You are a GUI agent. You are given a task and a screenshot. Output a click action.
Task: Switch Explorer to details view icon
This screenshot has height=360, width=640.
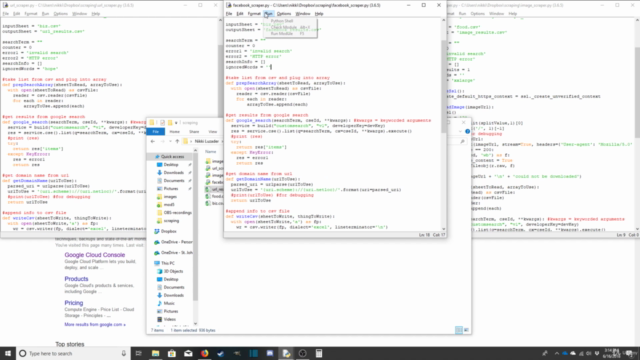tap(459, 330)
